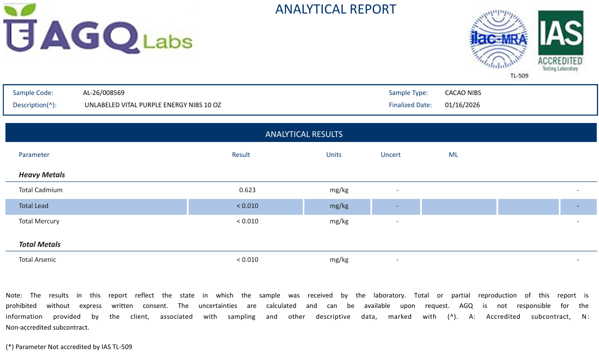Click the ilac-MRA accreditation seal

(x=498, y=39)
